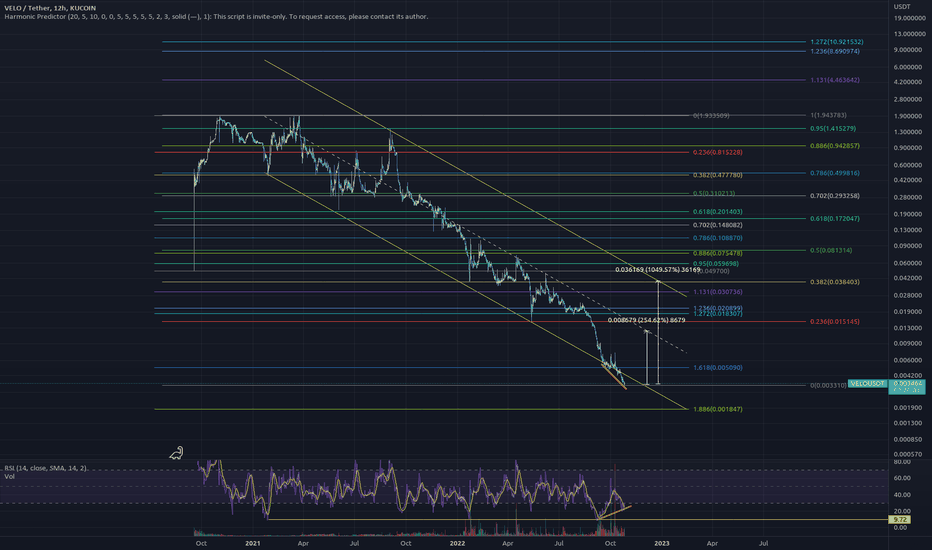
Task: Click the 2023 label on time axis
Action: [x=662, y=543]
